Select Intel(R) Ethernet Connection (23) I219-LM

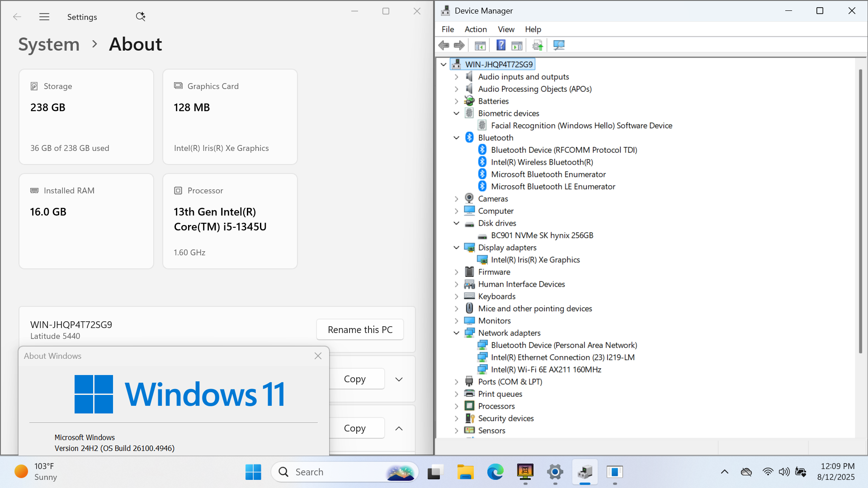point(563,357)
